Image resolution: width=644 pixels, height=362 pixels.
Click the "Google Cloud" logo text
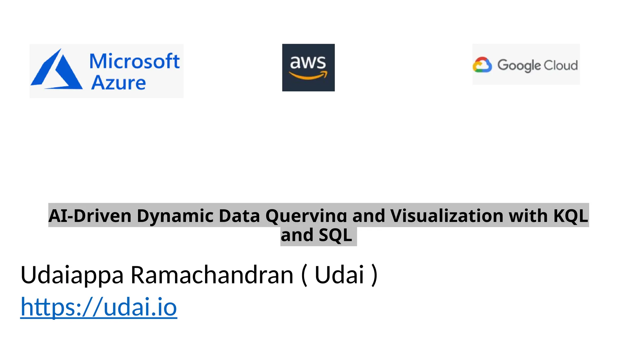coord(537,65)
